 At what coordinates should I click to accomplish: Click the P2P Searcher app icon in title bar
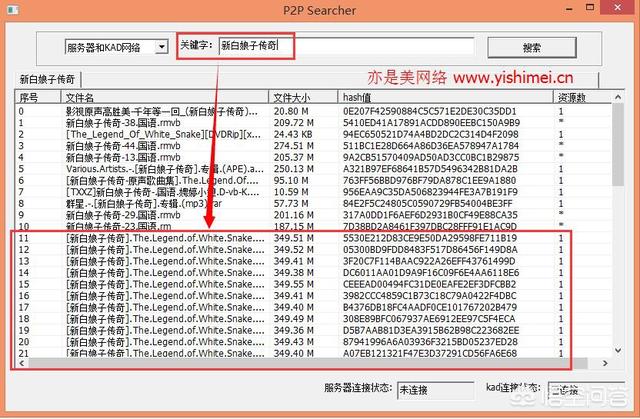(13, 9)
